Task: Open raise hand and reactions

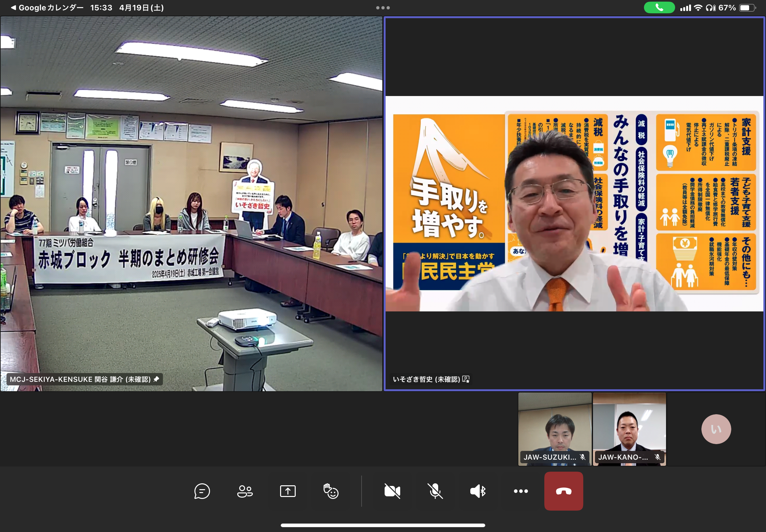Action: [x=330, y=491]
